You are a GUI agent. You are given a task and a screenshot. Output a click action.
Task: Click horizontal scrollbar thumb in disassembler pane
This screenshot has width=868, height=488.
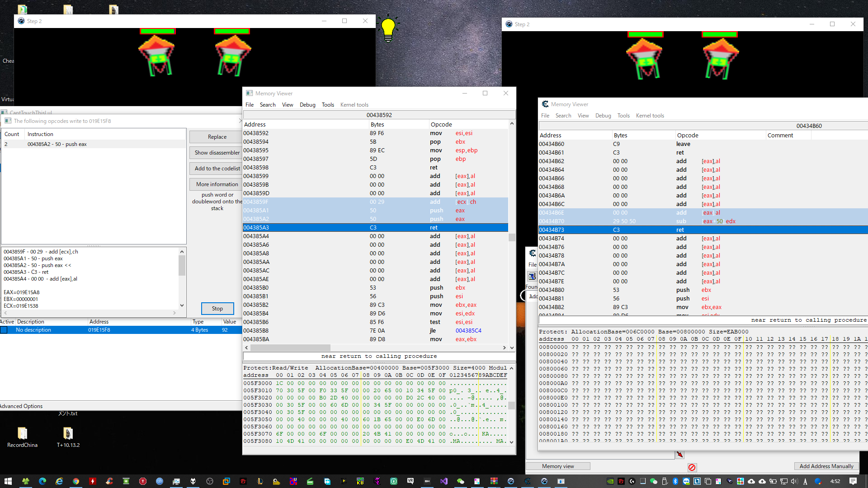(290, 348)
